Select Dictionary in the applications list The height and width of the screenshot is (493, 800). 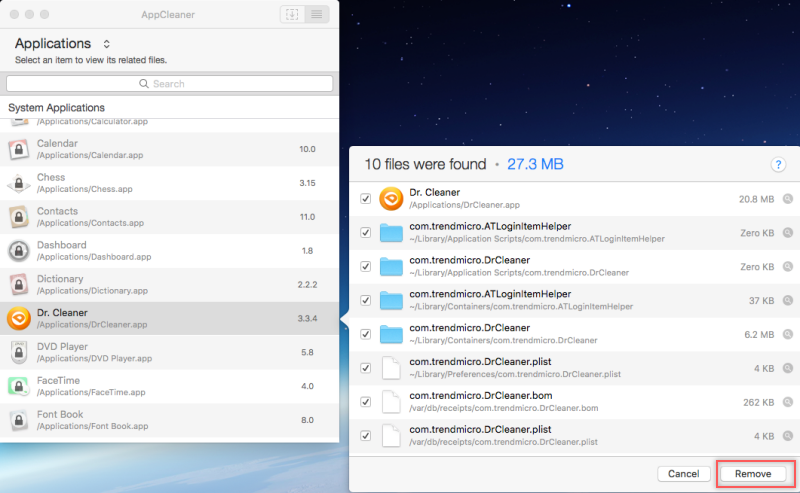coord(150,285)
